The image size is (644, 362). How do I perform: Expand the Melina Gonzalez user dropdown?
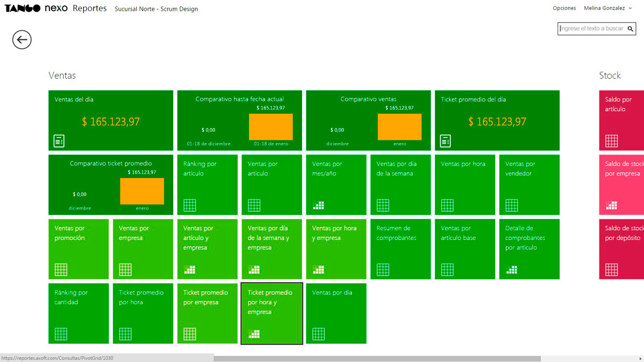(609, 8)
